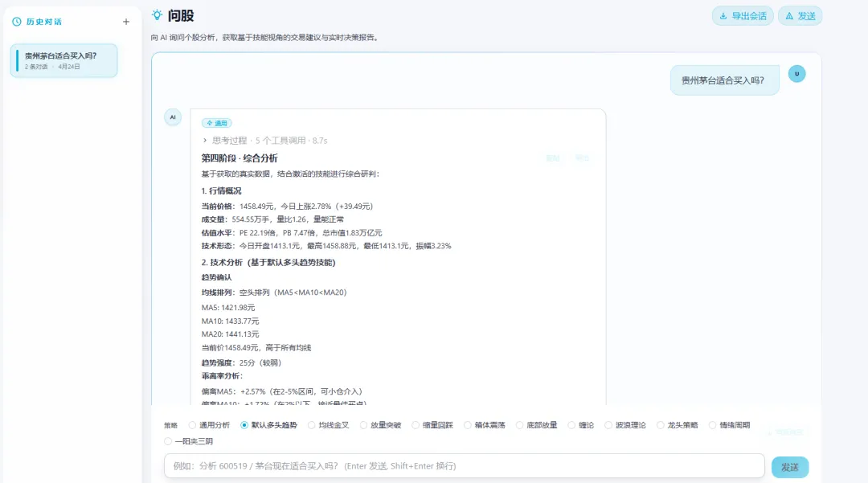Click the MA20: 1441.13元 value
The width and height of the screenshot is (868, 483).
231,334
